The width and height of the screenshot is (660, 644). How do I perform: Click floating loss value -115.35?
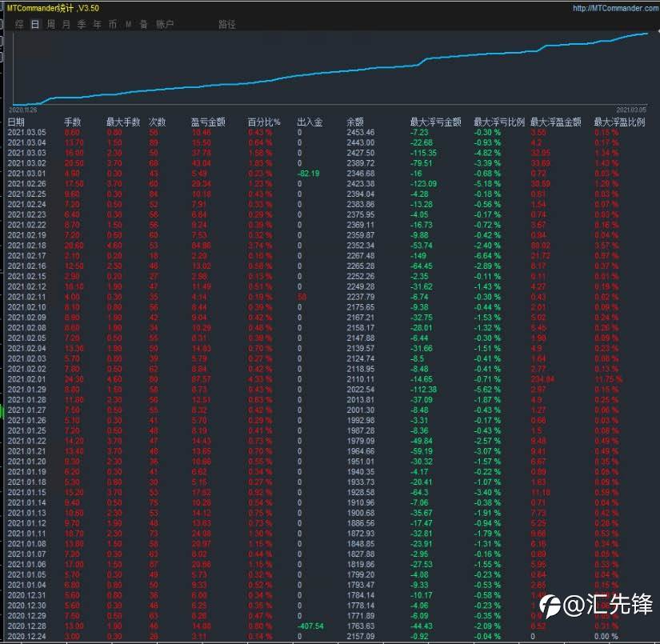pyautogui.click(x=423, y=153)
